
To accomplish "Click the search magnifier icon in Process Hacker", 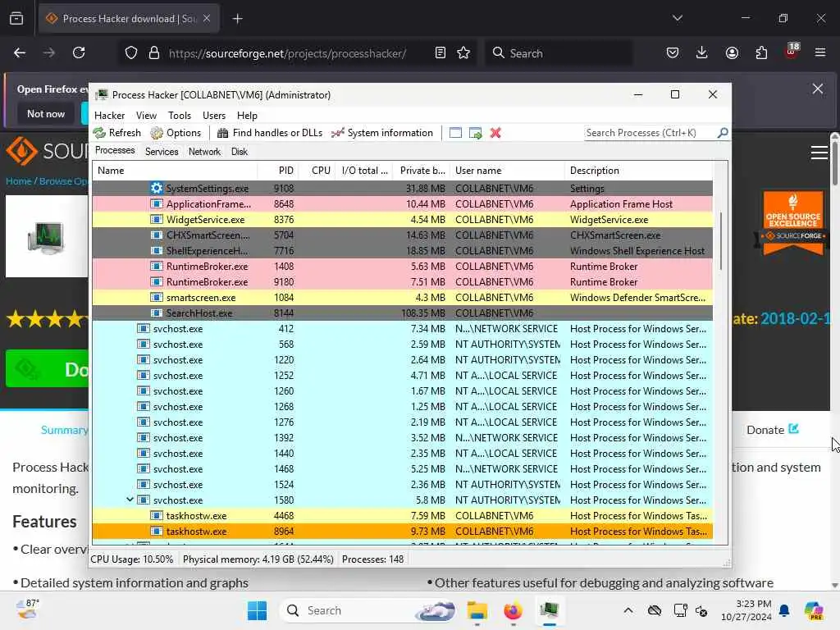I will tap(723, 132).
